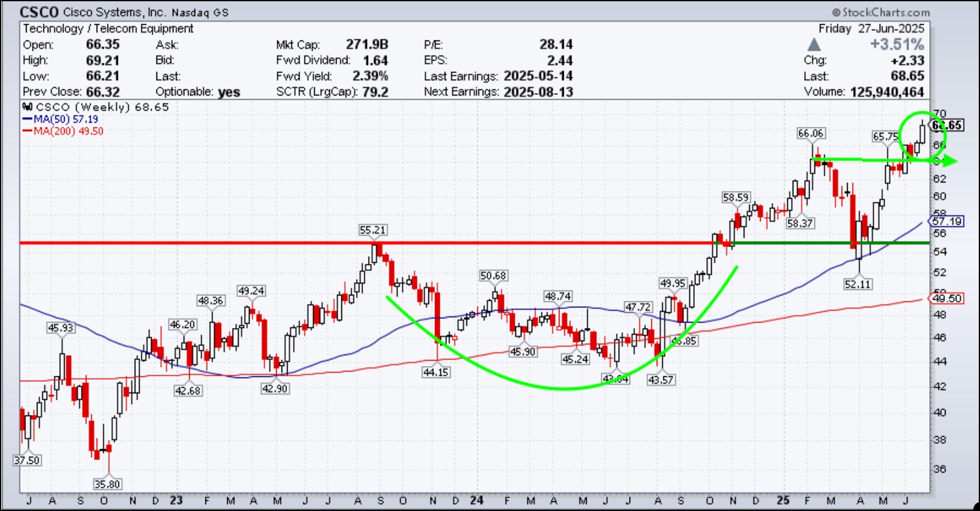
Task: Click the SCTR (LrgCap) value 79.2
Action: (376, 92)
